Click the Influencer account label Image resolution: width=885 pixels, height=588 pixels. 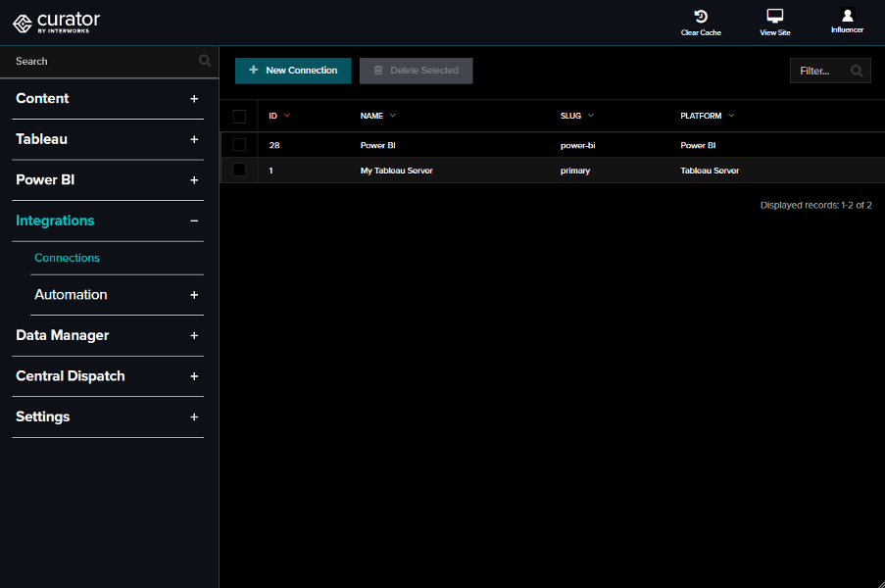point(847,30)
